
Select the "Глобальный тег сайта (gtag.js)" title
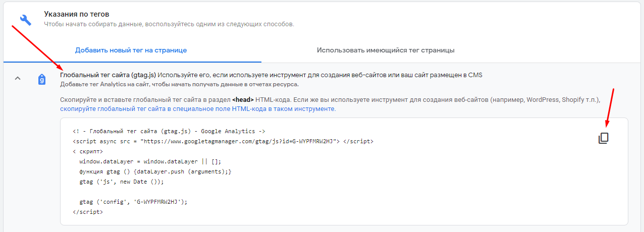pyautogui.click(x=109, y=75)
